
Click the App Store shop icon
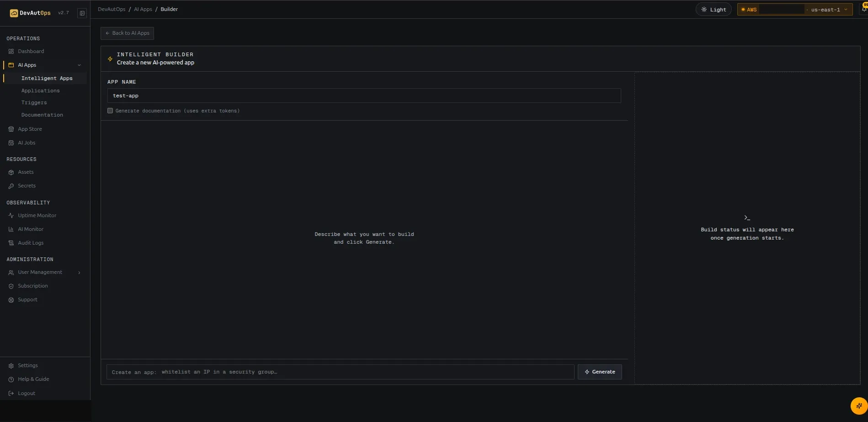click(x=11, y=129)
